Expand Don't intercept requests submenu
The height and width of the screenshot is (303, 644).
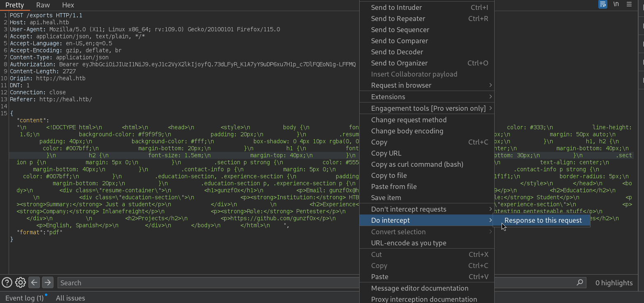[x=427, y=209]
